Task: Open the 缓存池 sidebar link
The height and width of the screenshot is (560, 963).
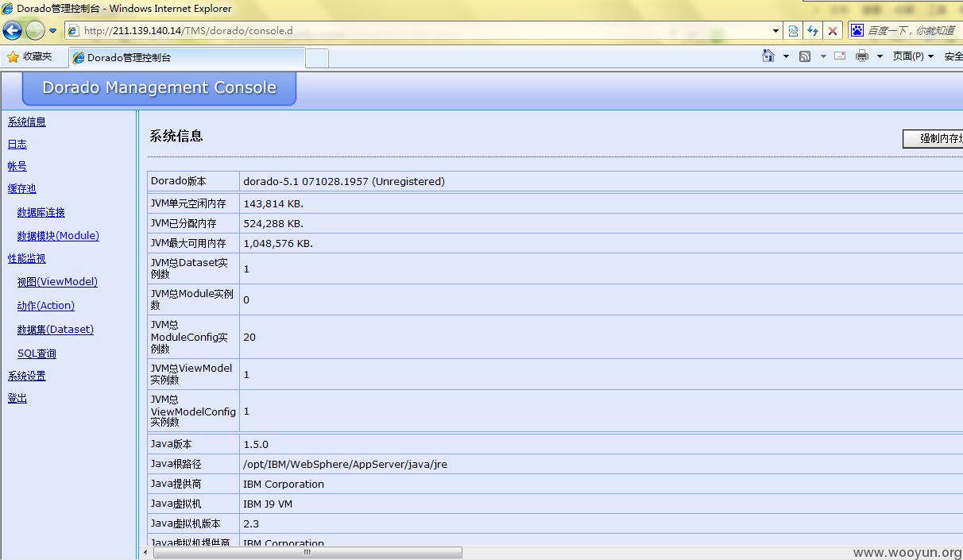Action: coord(22,188)
